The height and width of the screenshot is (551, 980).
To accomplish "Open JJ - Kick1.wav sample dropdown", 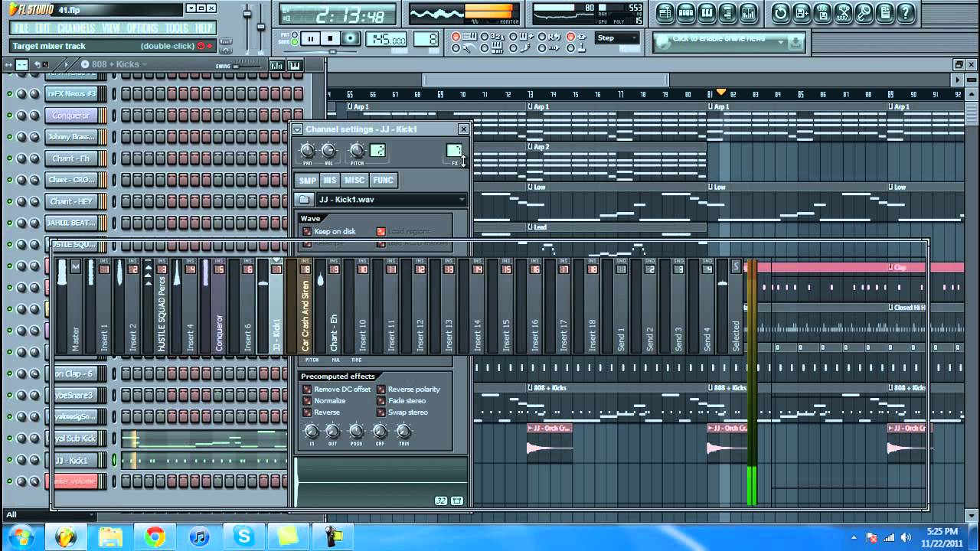I will 390,200.
